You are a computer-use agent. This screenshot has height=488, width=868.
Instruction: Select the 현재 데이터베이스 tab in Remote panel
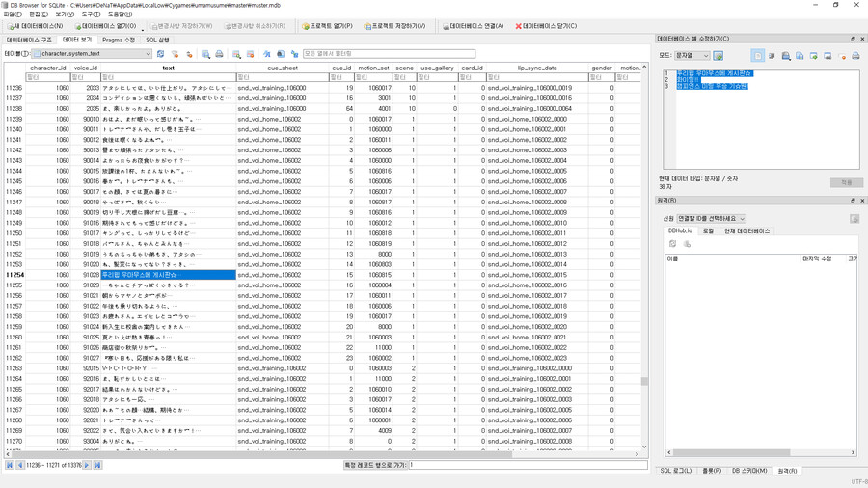[746, 230]
